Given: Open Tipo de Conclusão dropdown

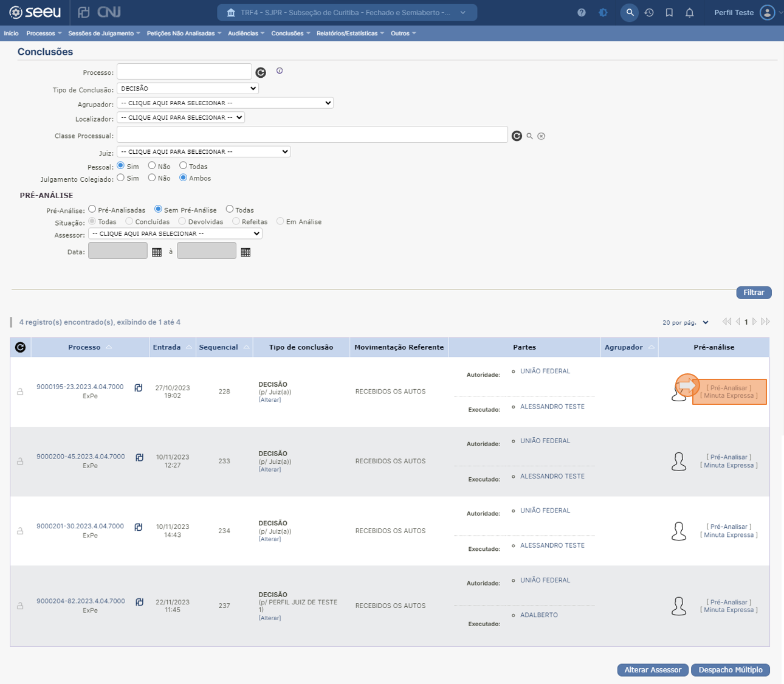Looking at the screenshot, I should pyautogui.click(x=188, y=88).
